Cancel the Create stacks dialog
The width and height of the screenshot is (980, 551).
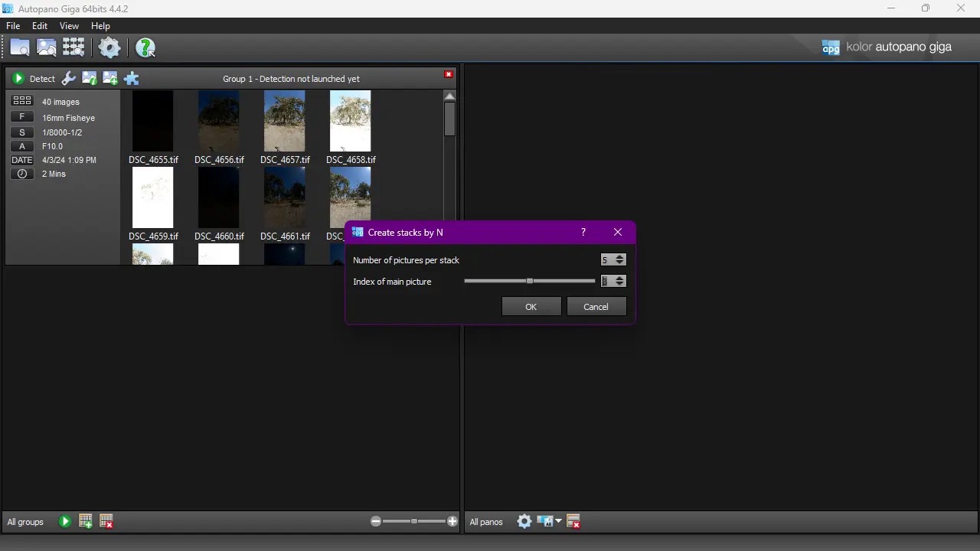pyautogui.click(x=596, y=307)
